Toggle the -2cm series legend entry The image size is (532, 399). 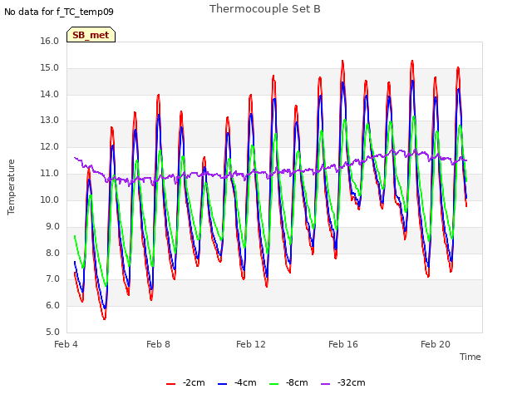click(185, 382)
